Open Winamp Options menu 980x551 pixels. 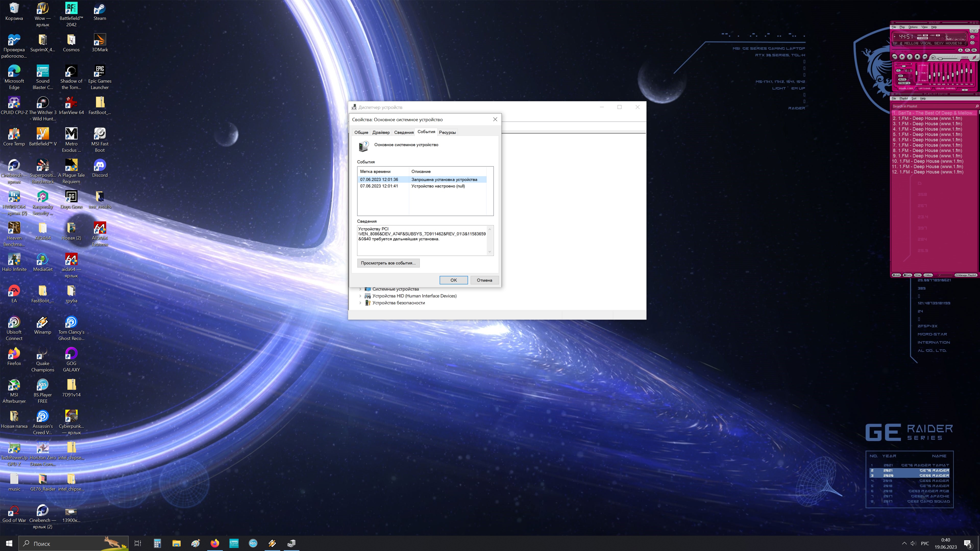coord(913,27)
